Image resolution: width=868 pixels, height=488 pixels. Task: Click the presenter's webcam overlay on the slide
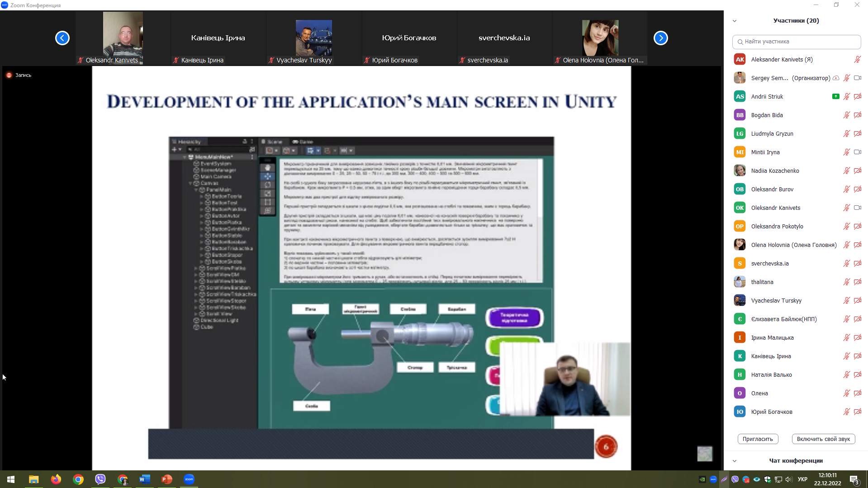[x=565, y=379]
